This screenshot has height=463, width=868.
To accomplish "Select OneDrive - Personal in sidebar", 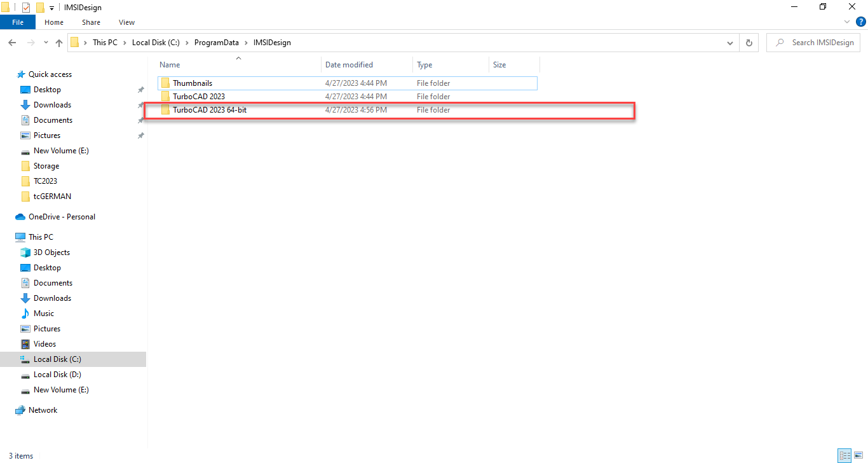I will 62,217.
